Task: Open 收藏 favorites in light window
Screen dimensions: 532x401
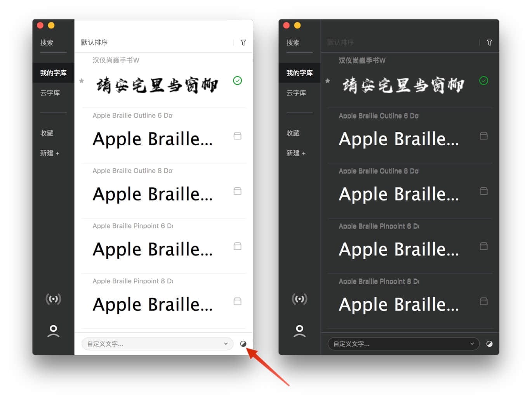Action: click(x=47, y=133)
